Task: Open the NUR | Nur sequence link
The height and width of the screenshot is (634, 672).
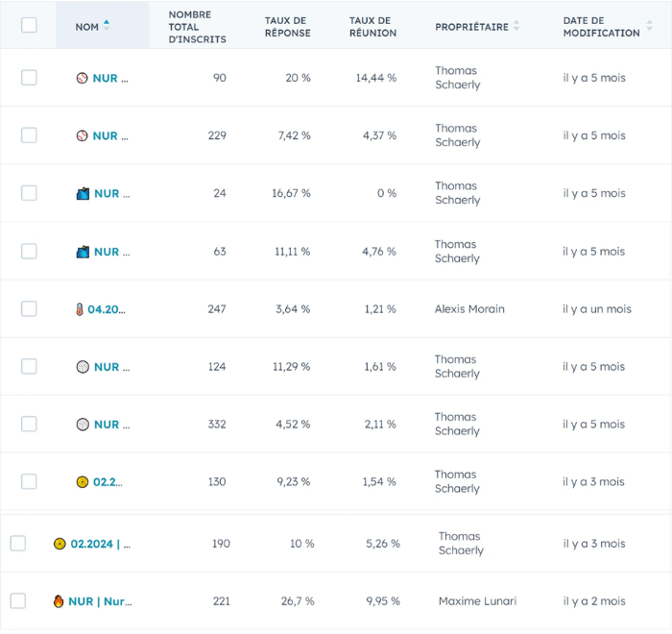Action: click(100, 601)
